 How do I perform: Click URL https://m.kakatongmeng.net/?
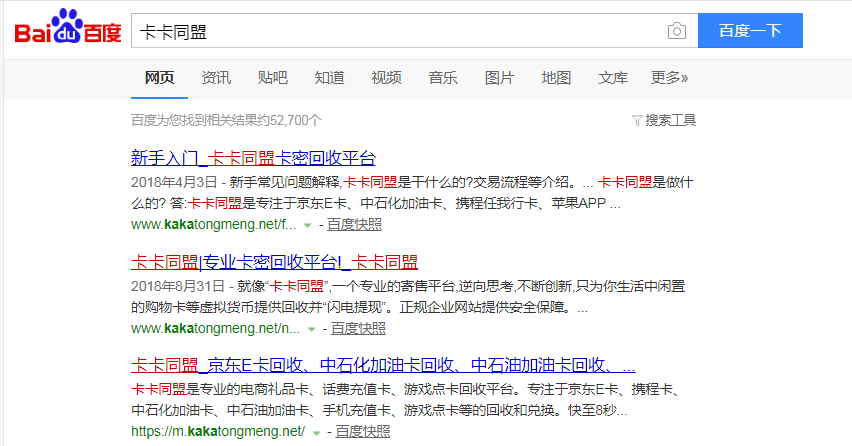click(x=218, y=431)
